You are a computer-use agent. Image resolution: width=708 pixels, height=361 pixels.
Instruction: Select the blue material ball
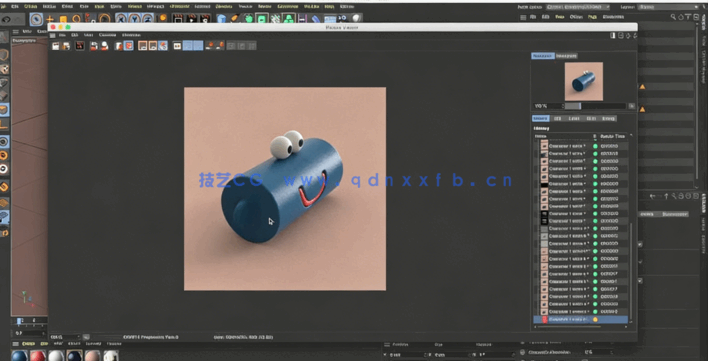click(19, 356)
